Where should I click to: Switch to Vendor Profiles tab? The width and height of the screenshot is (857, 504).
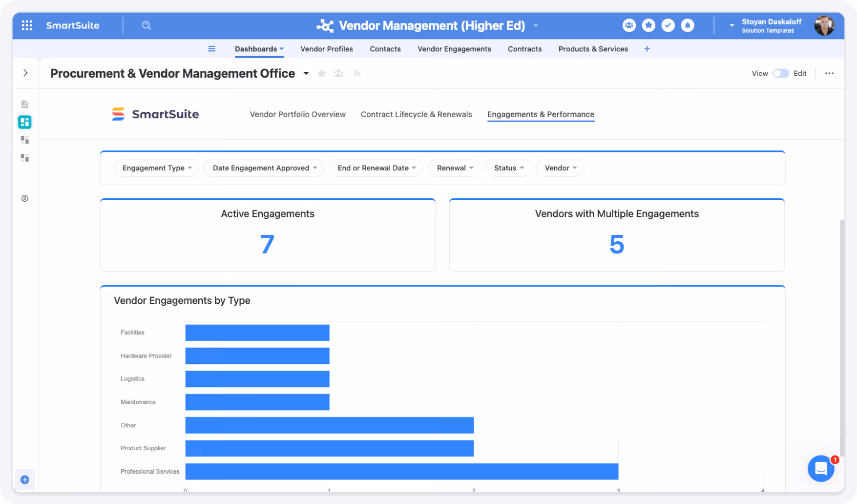(x=327, y=49)
